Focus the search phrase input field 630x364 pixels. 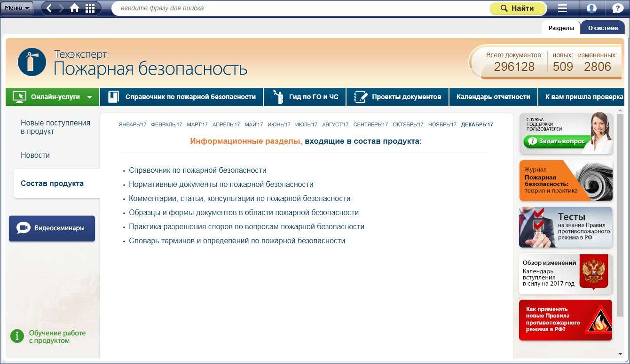coord(301,8)
